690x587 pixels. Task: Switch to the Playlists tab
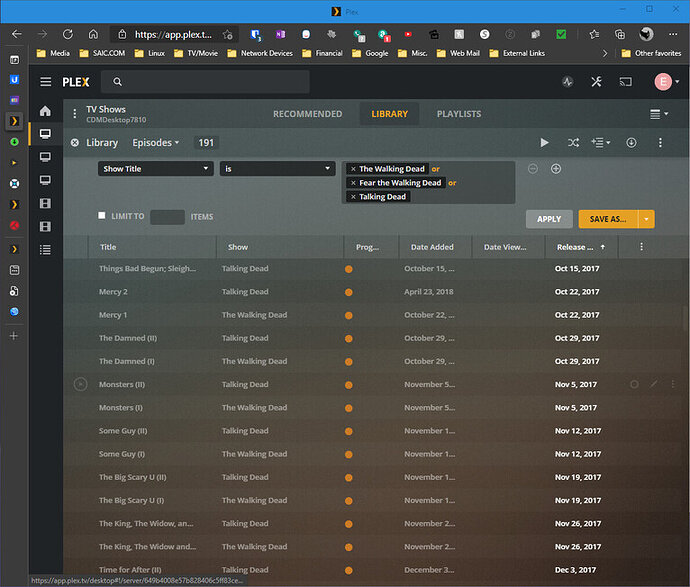coord(459,114)
